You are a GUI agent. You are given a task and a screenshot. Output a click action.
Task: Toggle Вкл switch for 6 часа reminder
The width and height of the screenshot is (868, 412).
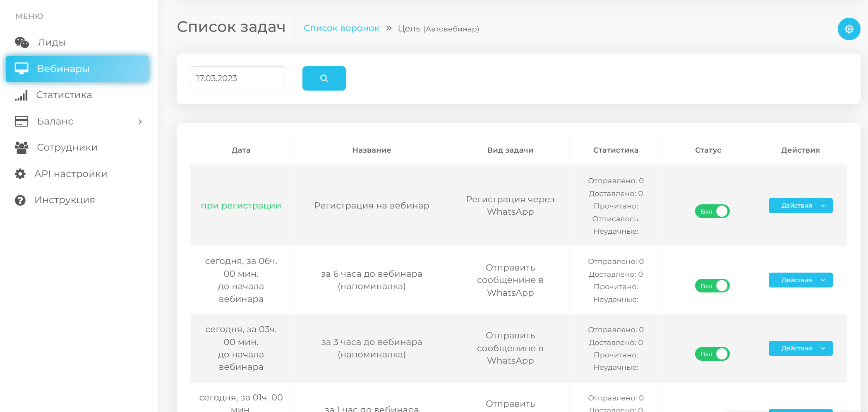pyautogui.click(x=712, y=286)
